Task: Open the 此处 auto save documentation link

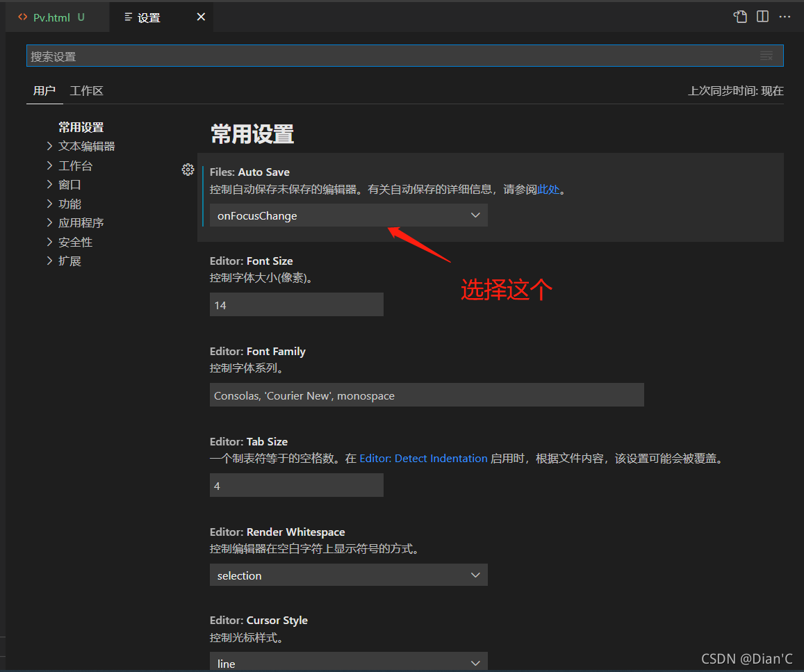Action: pyautogui.click(x=548, y=190)
